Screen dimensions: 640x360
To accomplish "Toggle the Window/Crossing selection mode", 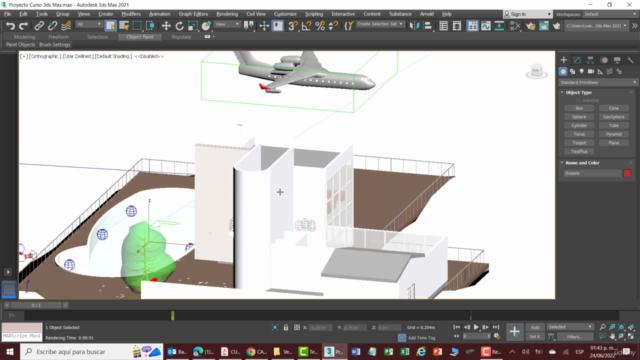I will tap(150, 26).
